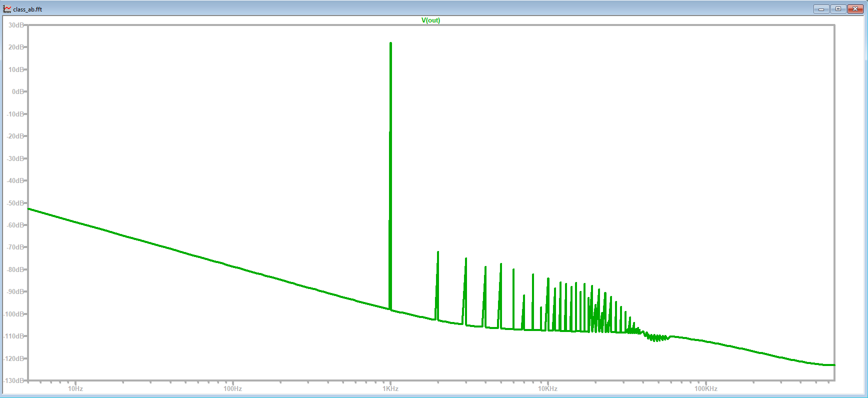Click the -30dB axis label
Viewport: 868px width, 398px height.
[x=15, y=158]
